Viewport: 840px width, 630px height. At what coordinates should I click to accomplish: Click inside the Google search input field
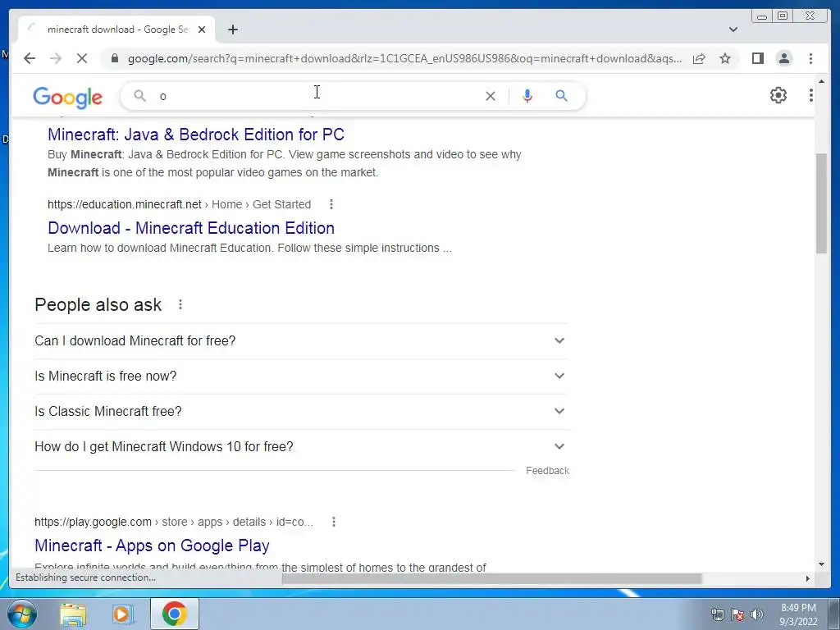point(318,96)
